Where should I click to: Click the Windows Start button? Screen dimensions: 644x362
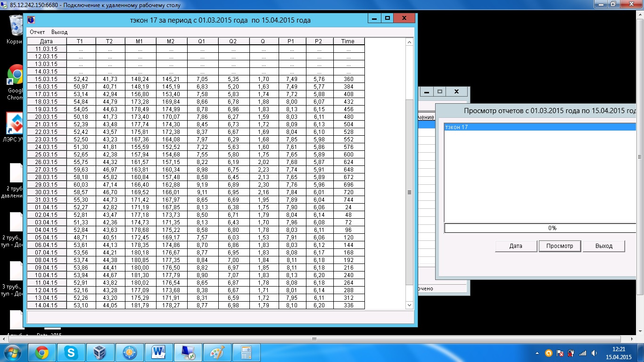13,353
